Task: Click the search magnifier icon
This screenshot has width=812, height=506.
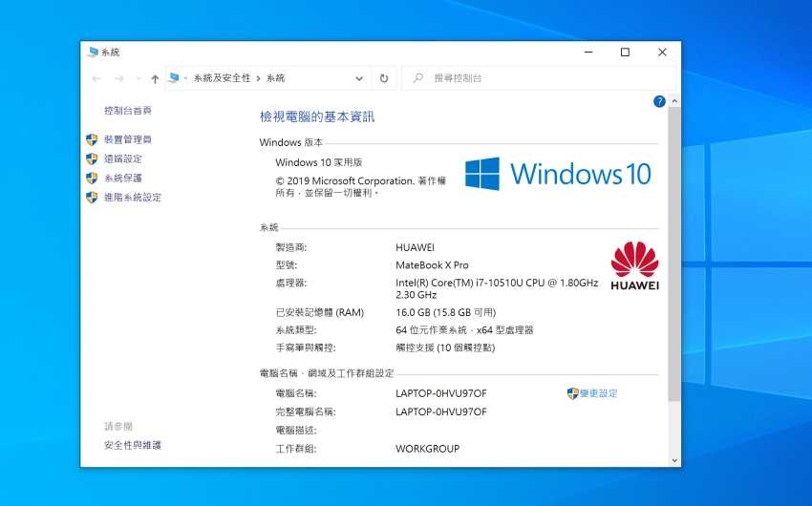Action: point(417,78)
